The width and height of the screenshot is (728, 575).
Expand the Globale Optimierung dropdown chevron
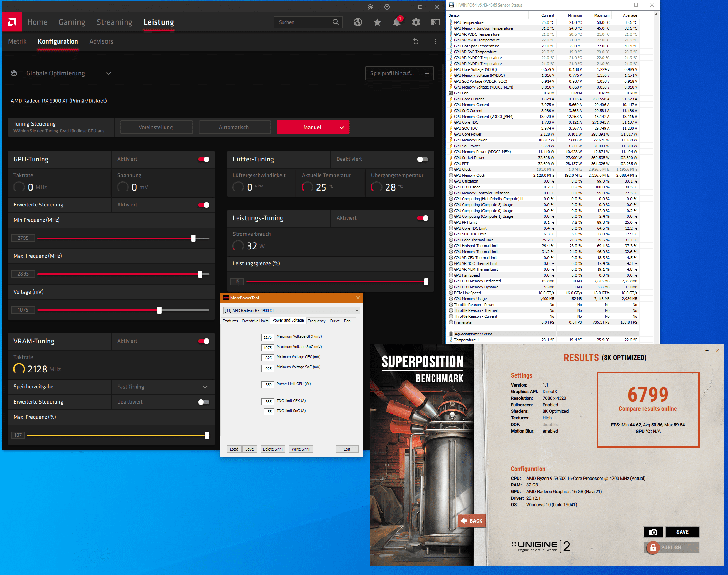[109, 73]
